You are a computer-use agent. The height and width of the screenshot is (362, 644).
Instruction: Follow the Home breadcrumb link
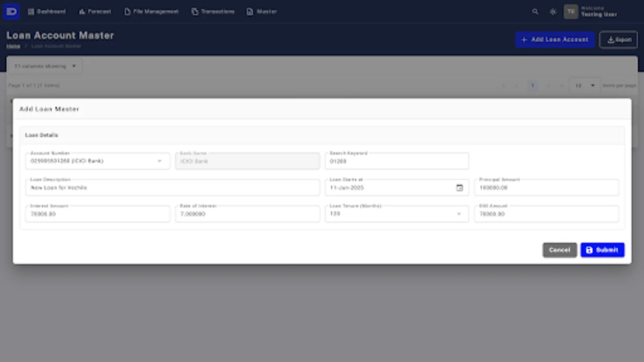13,46
